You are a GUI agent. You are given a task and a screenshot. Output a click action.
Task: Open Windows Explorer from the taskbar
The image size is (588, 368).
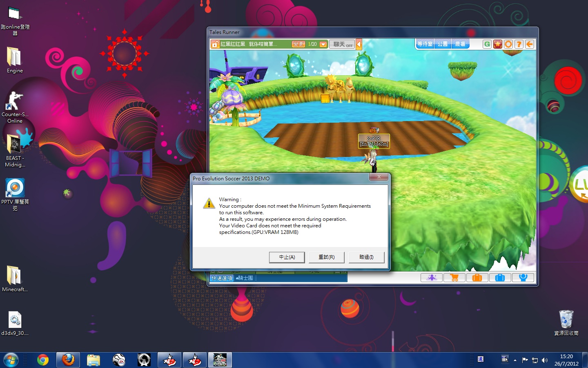click(x=94, y=360)
